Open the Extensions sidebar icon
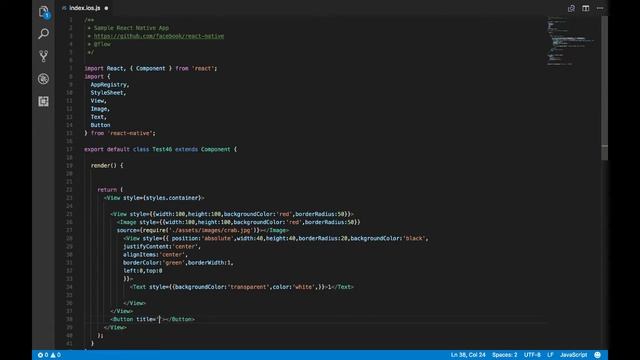The width and height of the screenshot is (640, 360). 44,101
